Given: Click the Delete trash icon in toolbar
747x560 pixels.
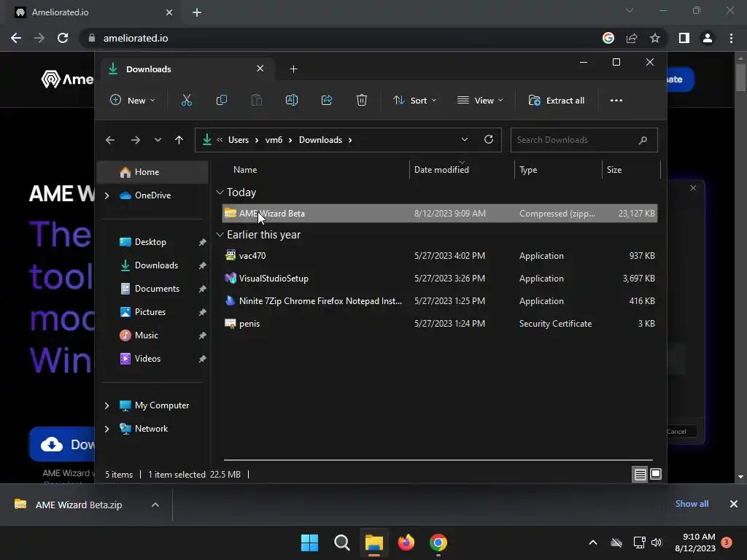Looking at the screenshot, I should click(362, 101).
